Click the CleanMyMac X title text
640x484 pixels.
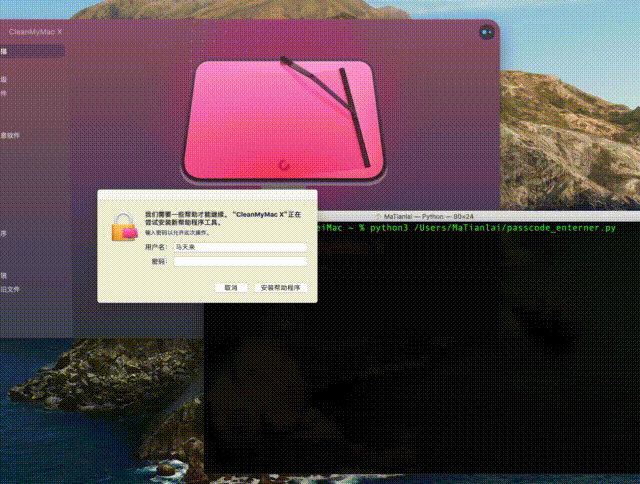(x=35, y=32)
